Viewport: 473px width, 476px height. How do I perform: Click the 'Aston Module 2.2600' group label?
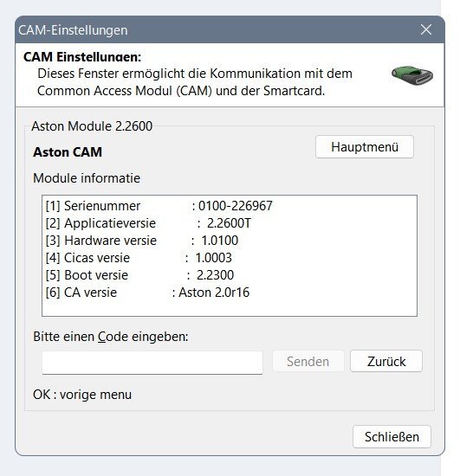pos(92,126)
